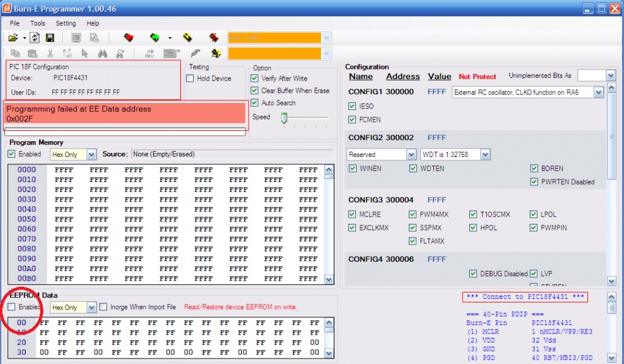
Task: Click the Name column header
Action: pyautogui.click(x=361, y=76)
